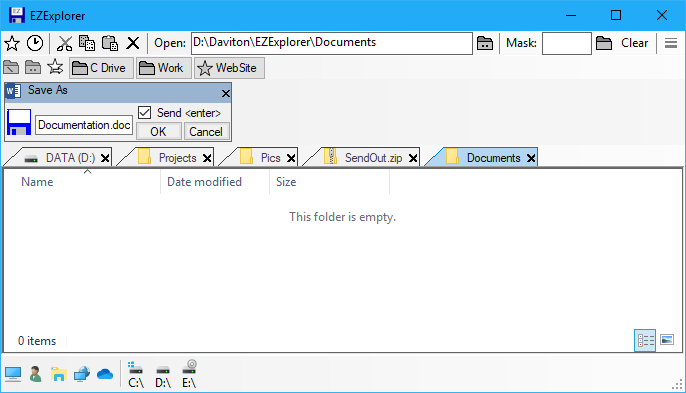
Task: Click the cut scissors icon
Action: point(65,43)
